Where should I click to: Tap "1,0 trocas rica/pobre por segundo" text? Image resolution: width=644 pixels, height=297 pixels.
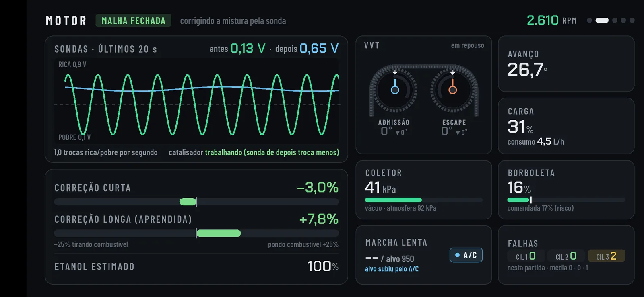point(106,152)
